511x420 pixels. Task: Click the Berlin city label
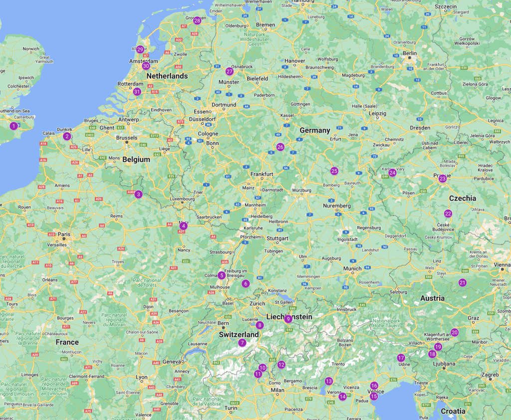point(410,53)
